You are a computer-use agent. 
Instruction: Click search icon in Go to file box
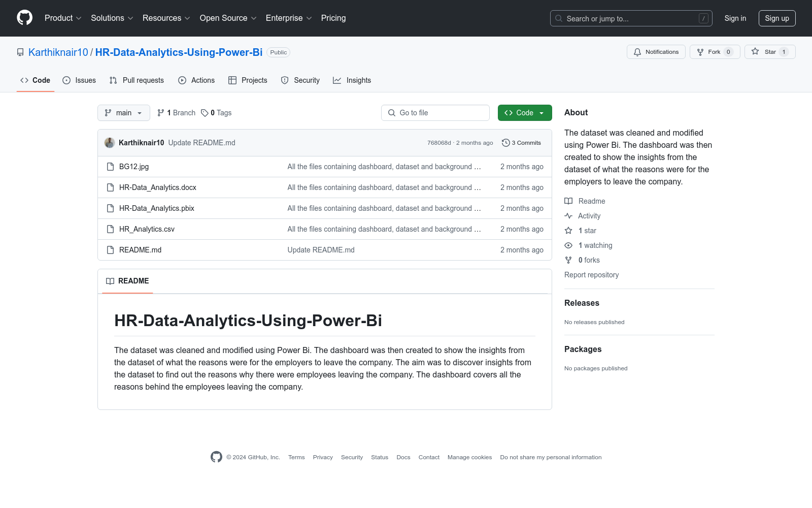392,113
